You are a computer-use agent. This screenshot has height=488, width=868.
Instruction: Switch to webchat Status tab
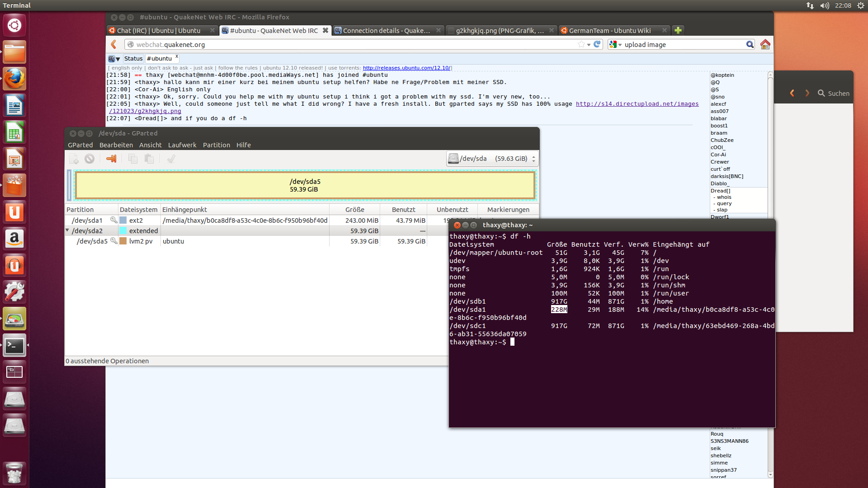(133, 59)
